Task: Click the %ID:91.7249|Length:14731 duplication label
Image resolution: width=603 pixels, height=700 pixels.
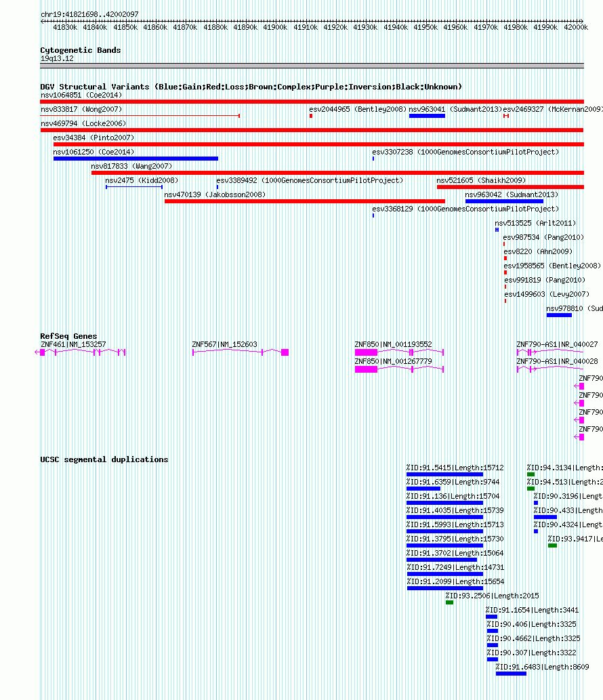Action: pyautogui.click(x=455, y=568)
